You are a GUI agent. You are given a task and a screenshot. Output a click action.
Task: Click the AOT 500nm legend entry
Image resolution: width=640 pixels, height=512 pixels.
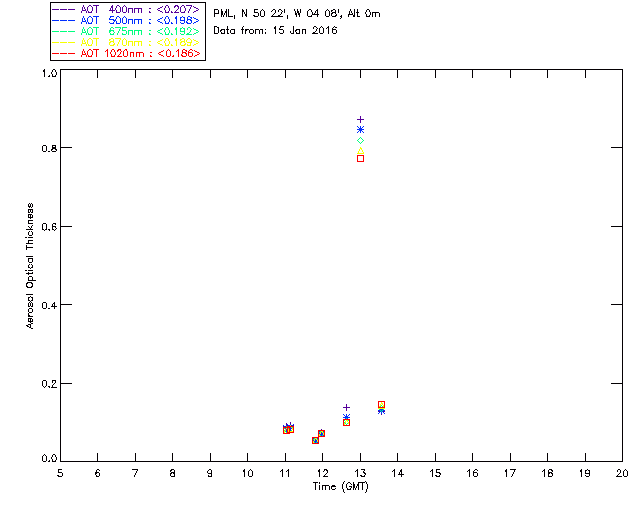click(127, 20)
